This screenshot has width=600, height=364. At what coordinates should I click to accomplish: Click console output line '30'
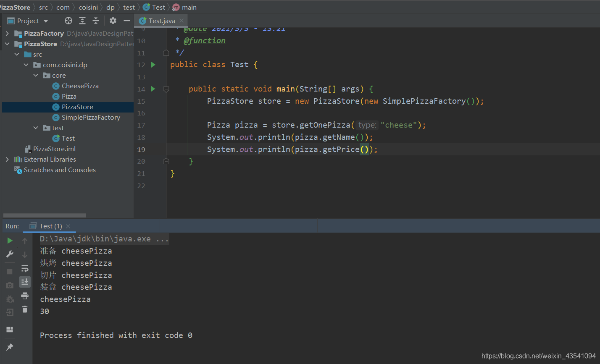pos(45,312)
